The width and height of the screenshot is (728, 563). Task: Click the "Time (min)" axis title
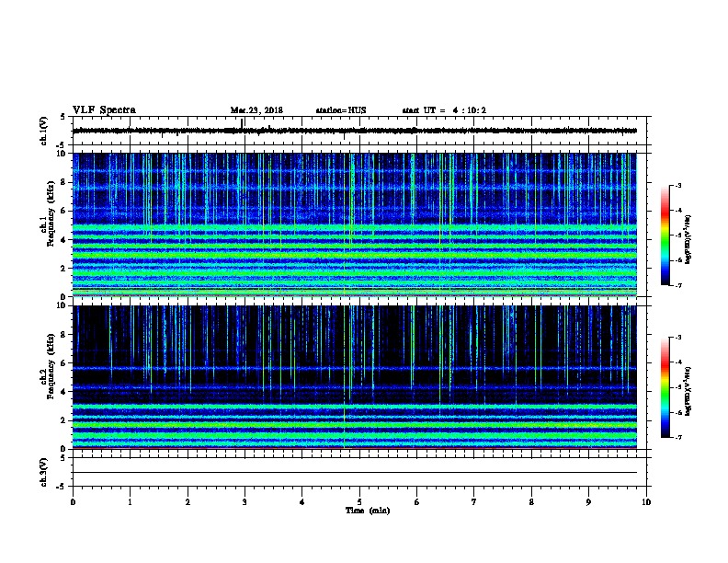368,511
